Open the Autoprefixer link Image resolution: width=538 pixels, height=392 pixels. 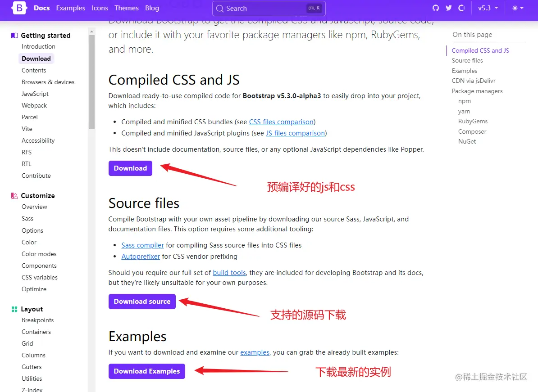click(x=141, y=257)
